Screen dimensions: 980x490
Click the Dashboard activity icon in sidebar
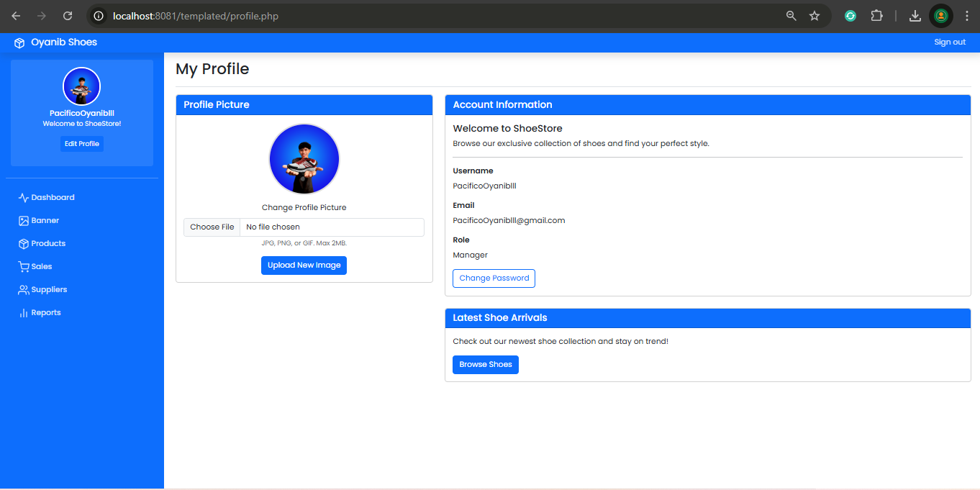click(24, 198)
